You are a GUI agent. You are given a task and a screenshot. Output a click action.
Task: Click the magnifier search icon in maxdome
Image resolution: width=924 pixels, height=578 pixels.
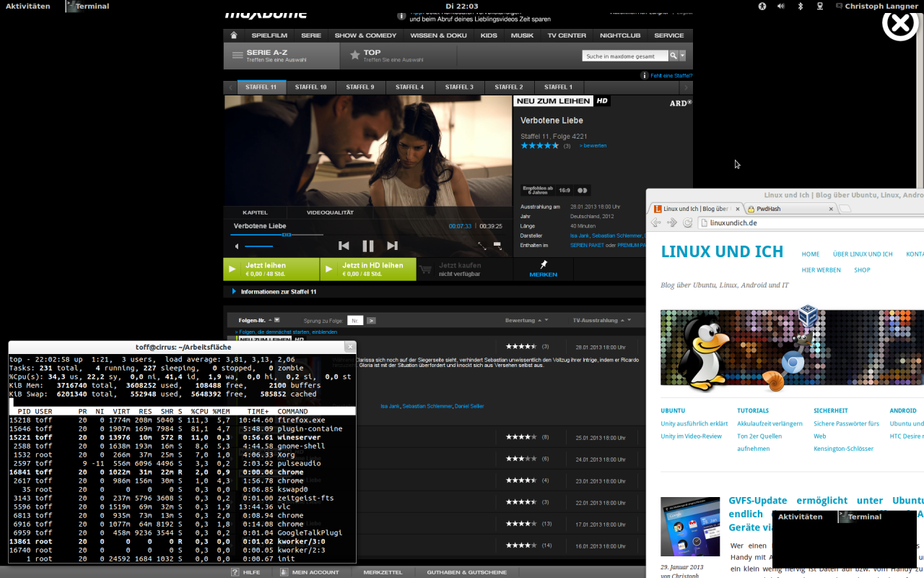click(x=673, y=56)
